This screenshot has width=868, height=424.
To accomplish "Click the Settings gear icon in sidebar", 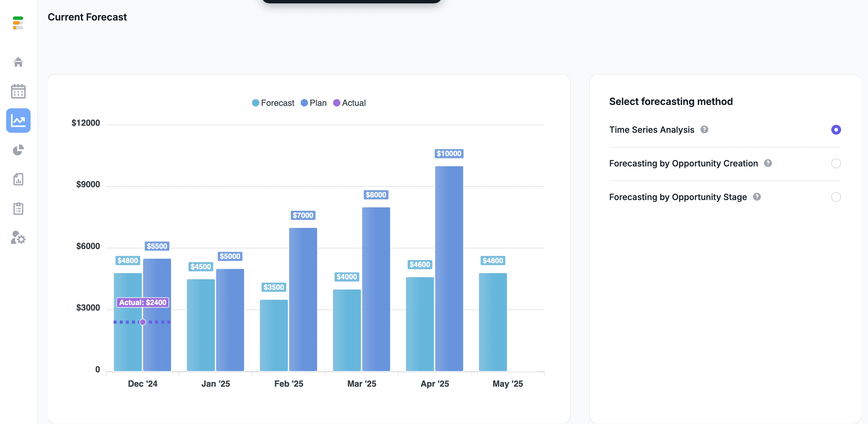I will pos(18,239).
